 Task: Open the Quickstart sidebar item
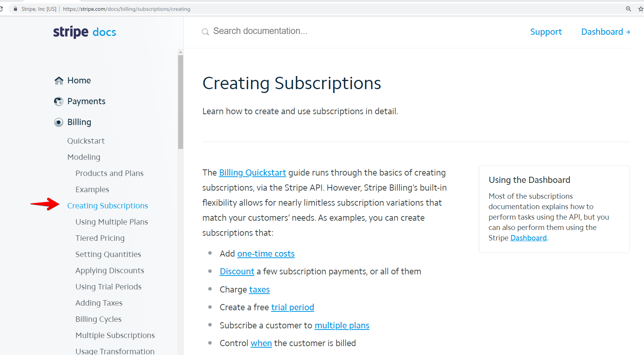[86, 141]
